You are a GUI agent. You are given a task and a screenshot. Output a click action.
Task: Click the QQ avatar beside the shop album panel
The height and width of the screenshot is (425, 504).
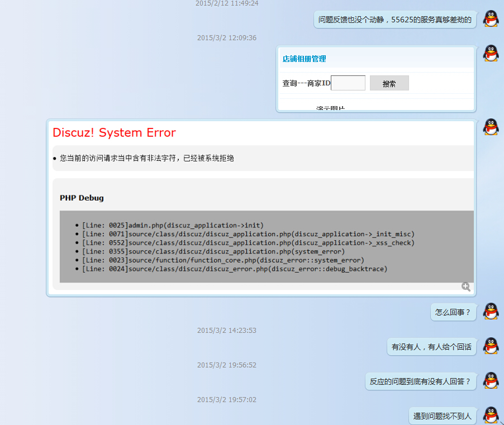pos(490,53)
